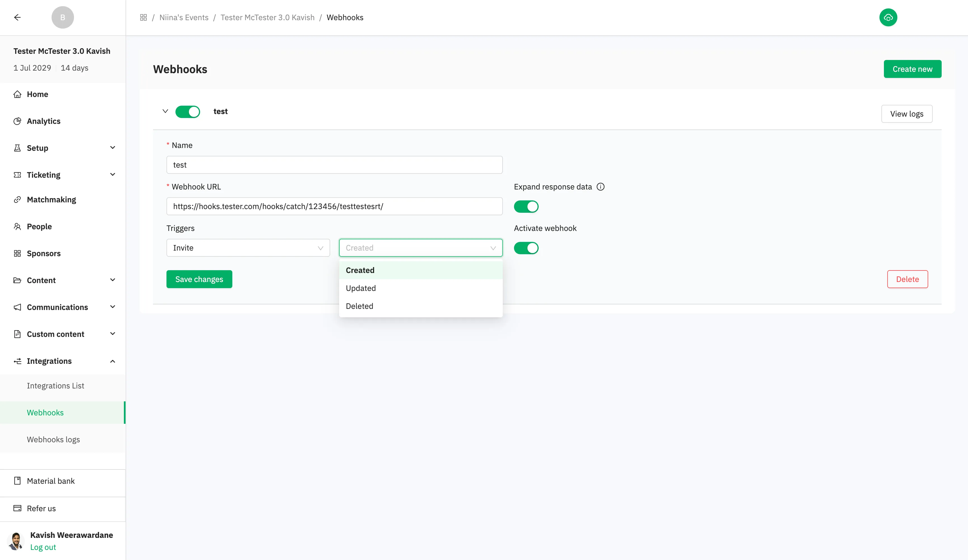Click the green cloud support icon

[888, 17]
